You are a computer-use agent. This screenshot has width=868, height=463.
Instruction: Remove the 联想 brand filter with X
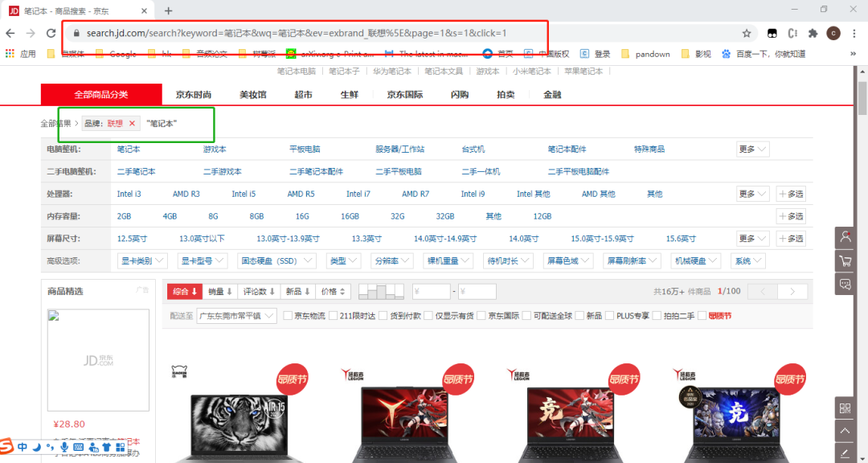click(x=132, y=124)
